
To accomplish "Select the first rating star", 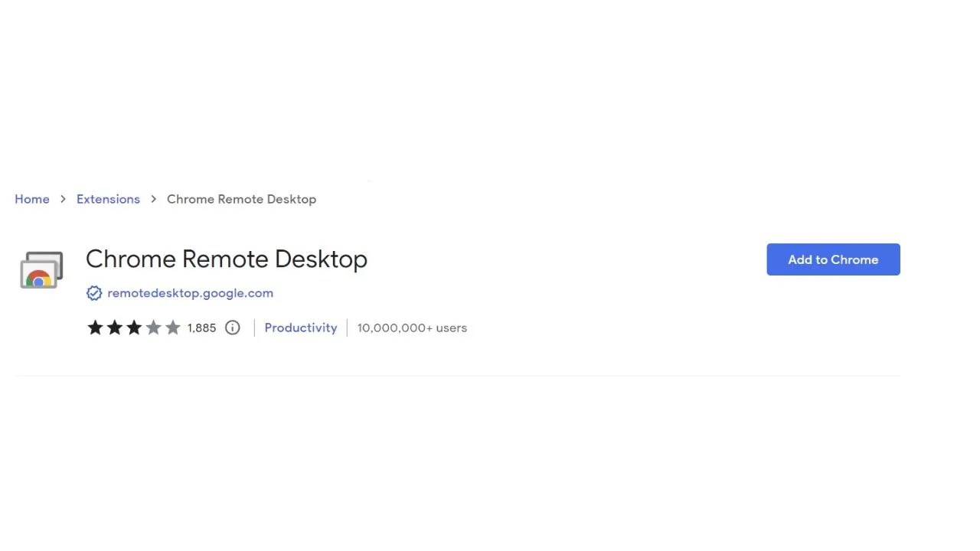I will click(x=95, y=327).
